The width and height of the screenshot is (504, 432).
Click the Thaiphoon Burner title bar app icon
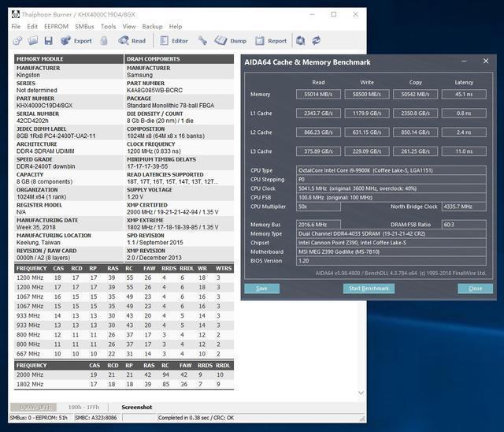(16, 14)
